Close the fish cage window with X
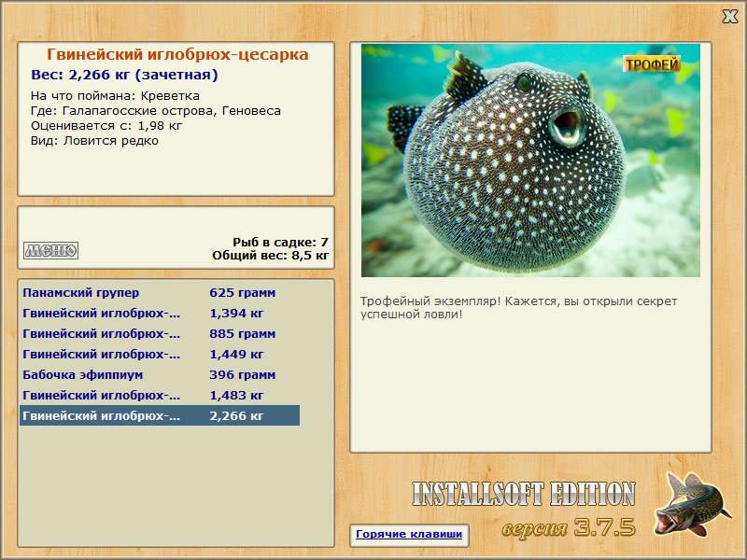The image size is (747, 560). pos(729,17)
